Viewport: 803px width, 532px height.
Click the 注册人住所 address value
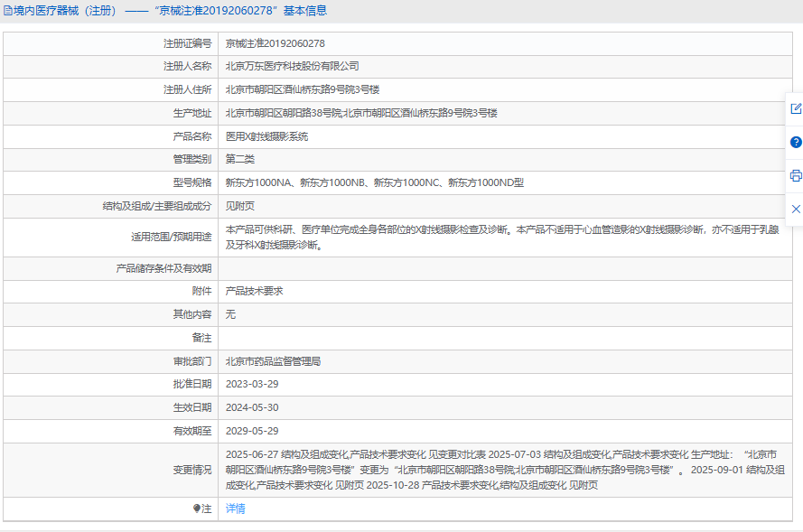coord(303,89)
